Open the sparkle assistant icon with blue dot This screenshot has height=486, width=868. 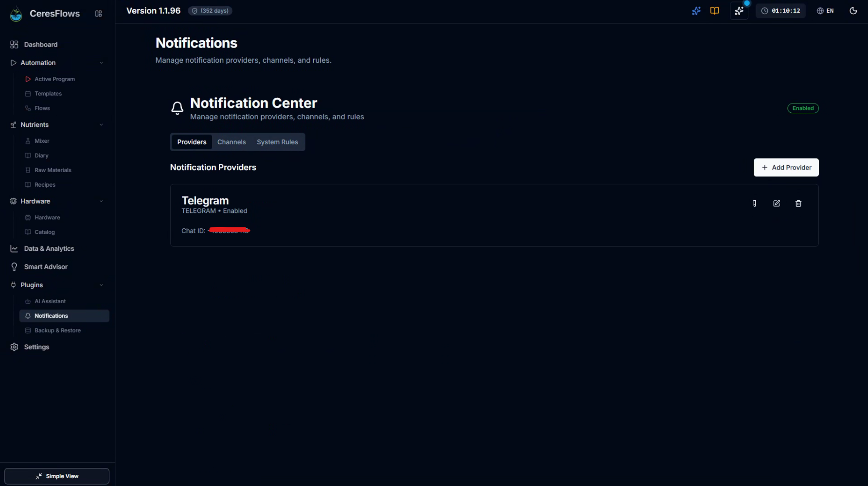tap(739, 11)
